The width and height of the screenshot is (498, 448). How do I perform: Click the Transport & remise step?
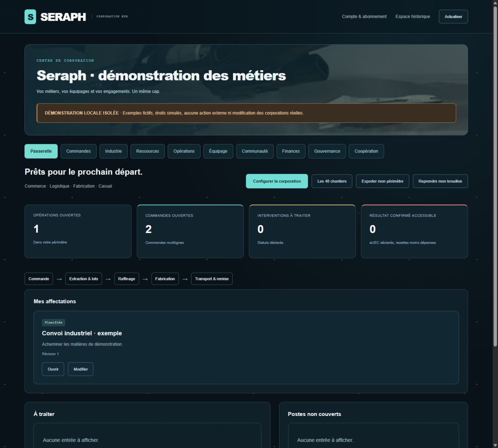click(212, 279)
